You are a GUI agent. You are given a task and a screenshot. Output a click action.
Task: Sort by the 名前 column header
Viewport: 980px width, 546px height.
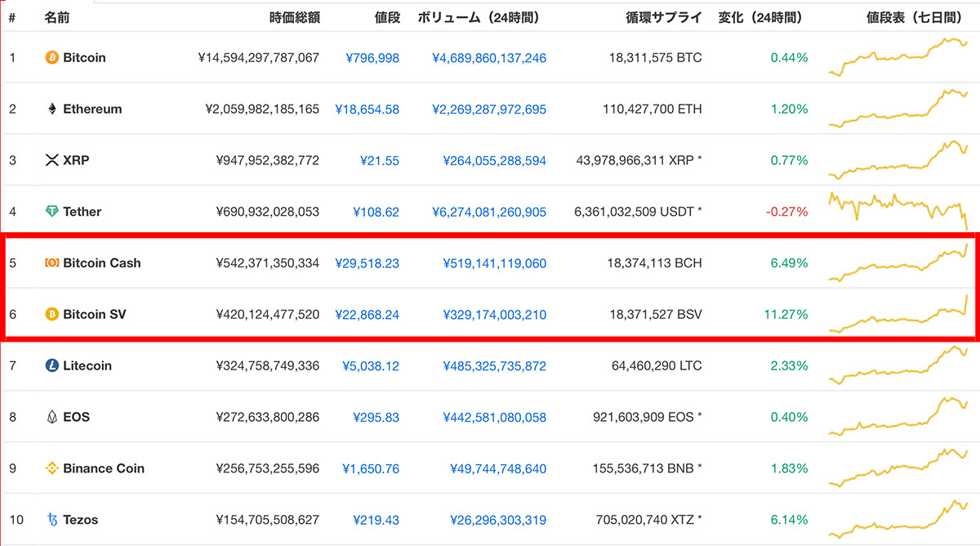pyautogui.click(x=57, y=16)
